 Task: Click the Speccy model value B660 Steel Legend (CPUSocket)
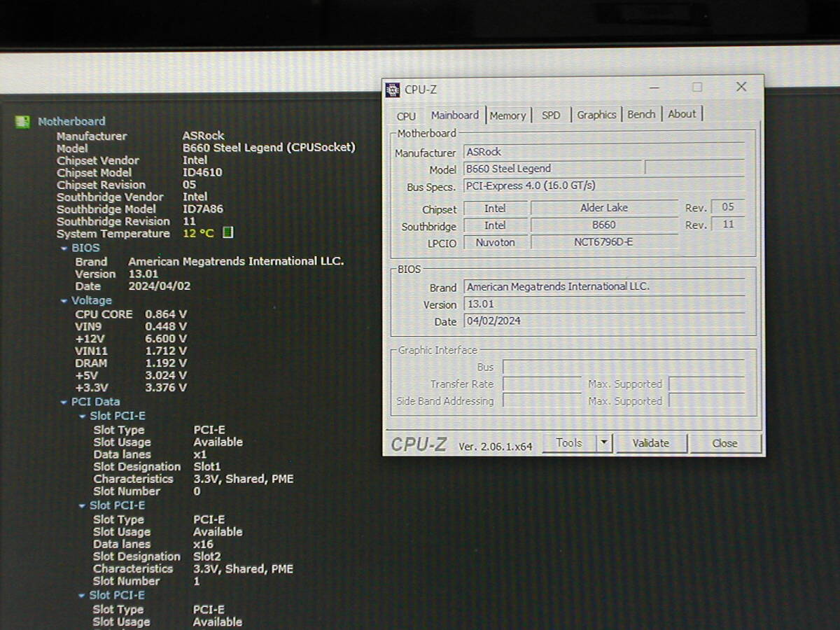coord(269,148)
